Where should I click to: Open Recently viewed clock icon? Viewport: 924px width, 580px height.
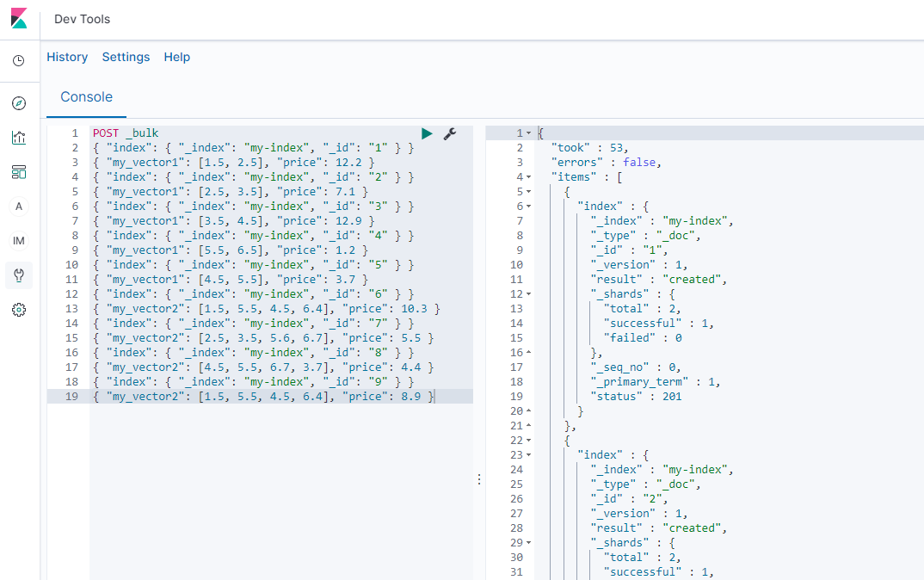pyautogui.click(x=19, y=61)
